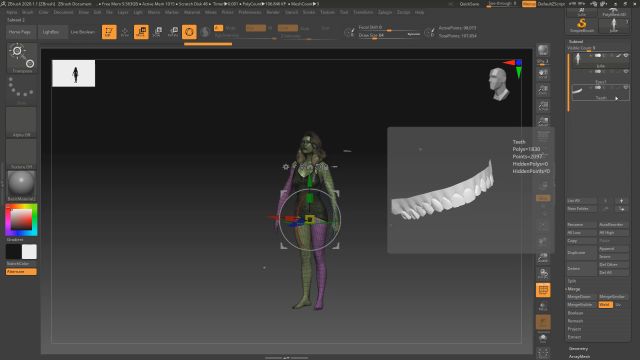Viewport: 640px width, 360px height.
Task: Click the QuickSave button
Action: pos(469,4)
